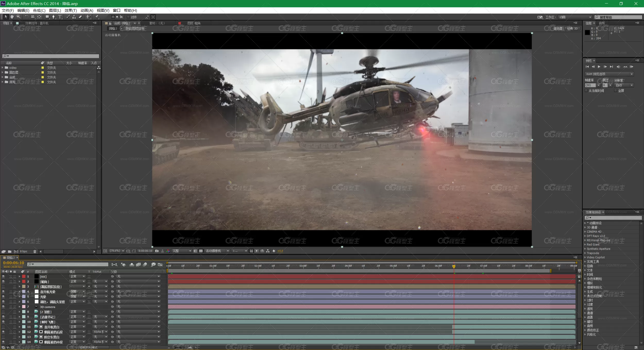
Task: Toggle the transparency grid button
Action: tap(201, 251)
